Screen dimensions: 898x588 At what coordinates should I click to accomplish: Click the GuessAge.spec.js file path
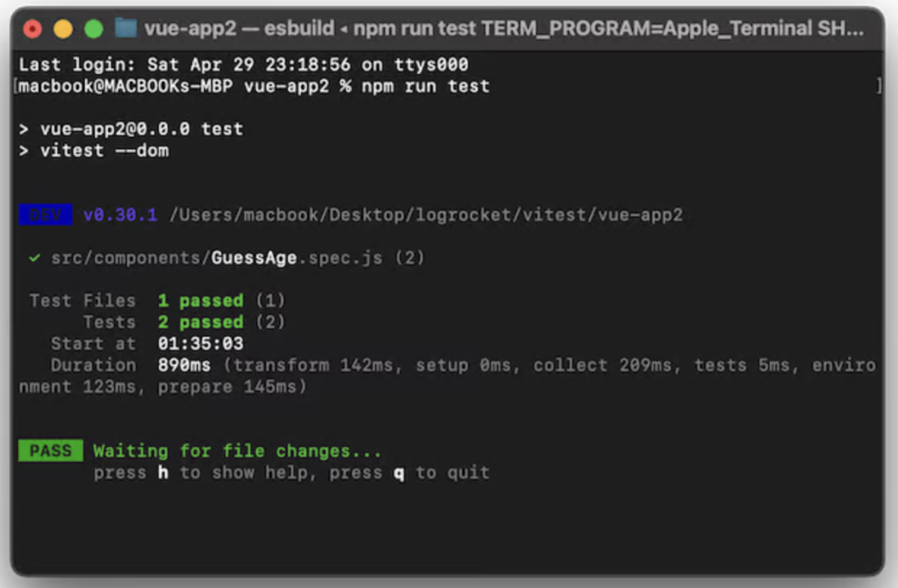click(x=216, y=258)
